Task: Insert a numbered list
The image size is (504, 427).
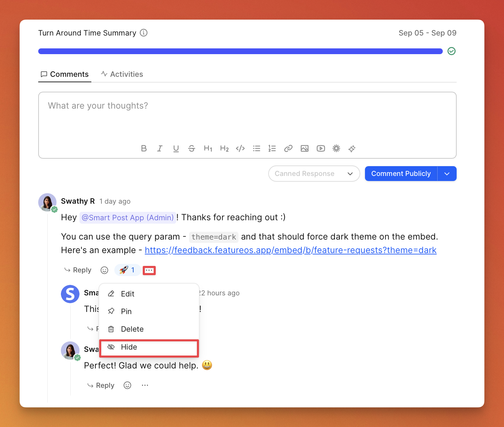Action: pyautogui.click(x=272, y=149)
